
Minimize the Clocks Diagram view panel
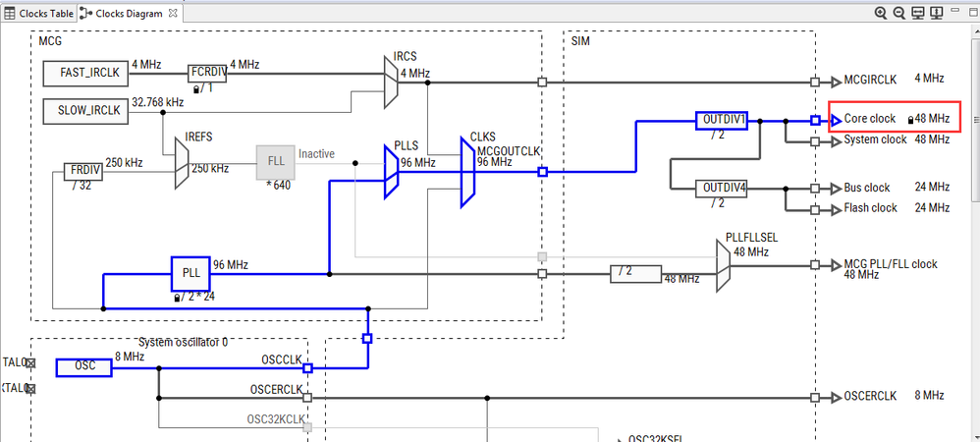(x=955, y=11)
